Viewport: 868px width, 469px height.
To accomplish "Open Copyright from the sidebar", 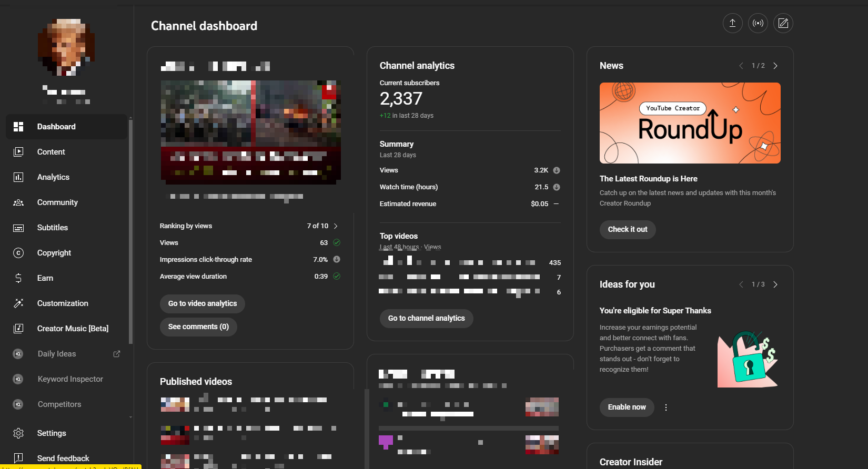I will 54,253.
